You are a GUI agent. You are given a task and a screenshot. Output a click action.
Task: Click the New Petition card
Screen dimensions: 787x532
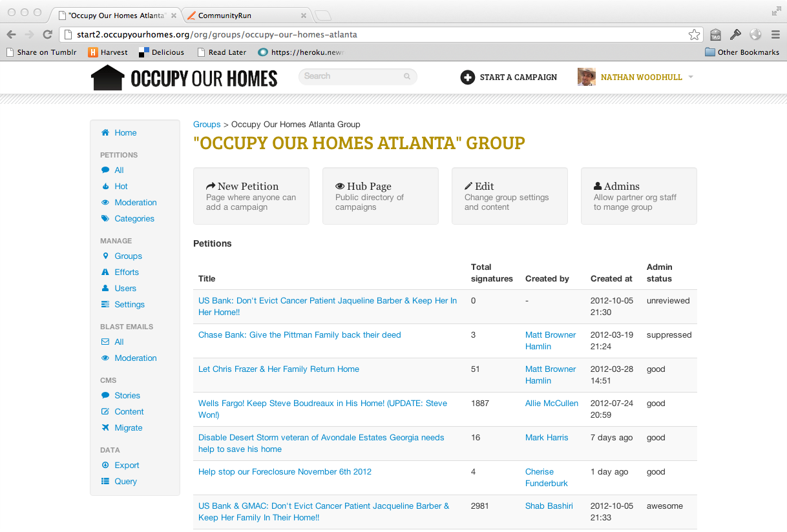click(x=251, y=196)
